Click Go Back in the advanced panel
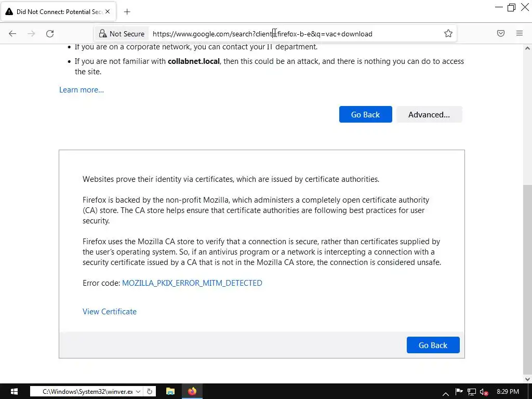Viewport: 532px width, 399px height. click(x=433, y=345)
